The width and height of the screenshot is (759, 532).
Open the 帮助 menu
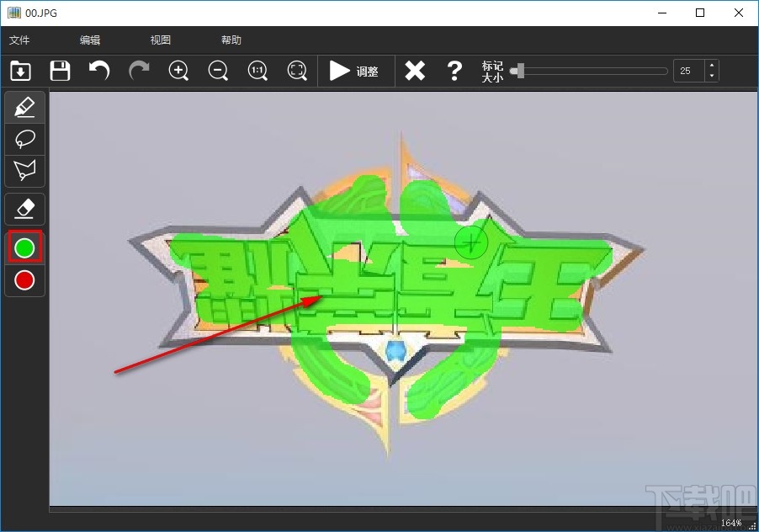coord(231,40)
